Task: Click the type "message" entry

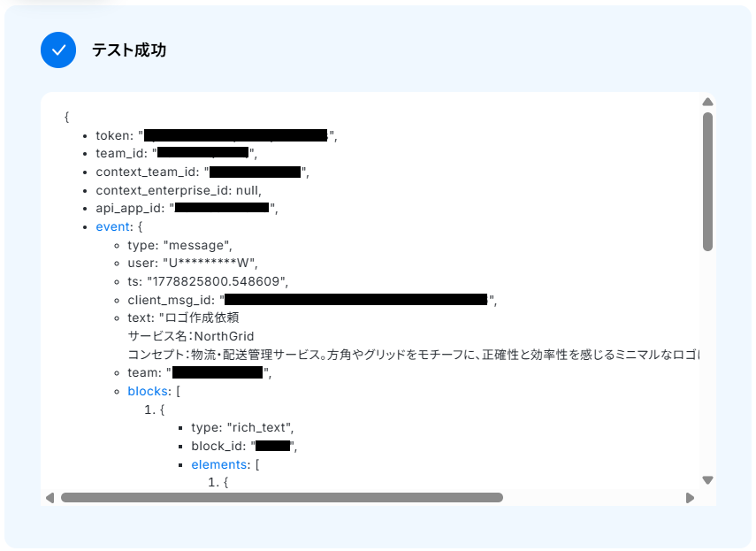Action: coord(179,245)
